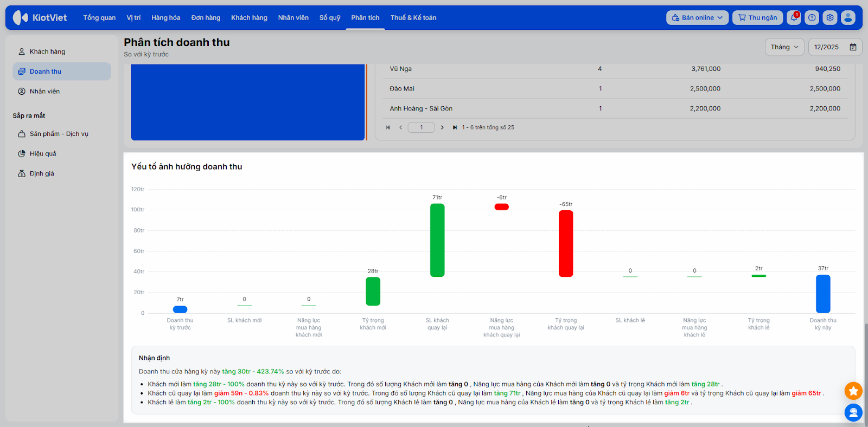This screenshot has width=868, height=427.
Task: Open the Khách hàng top menu
Action: [249, 17]
